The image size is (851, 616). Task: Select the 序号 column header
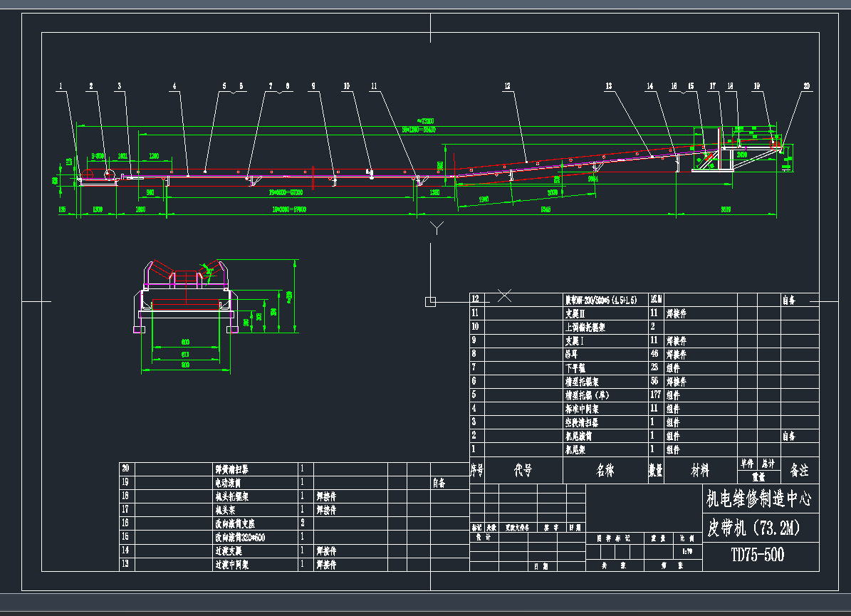point(476,470)
